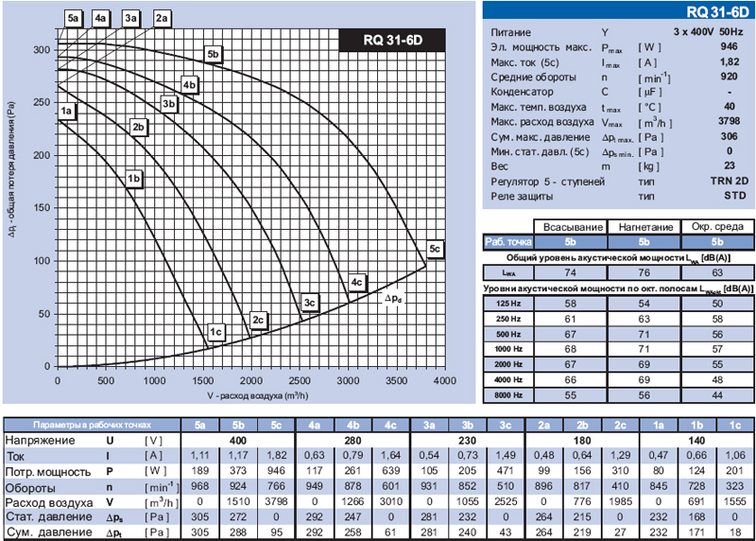Viewport: 756px width, 541px height.
Task: Click the 5b curve label on the chart
Action: 214,54
